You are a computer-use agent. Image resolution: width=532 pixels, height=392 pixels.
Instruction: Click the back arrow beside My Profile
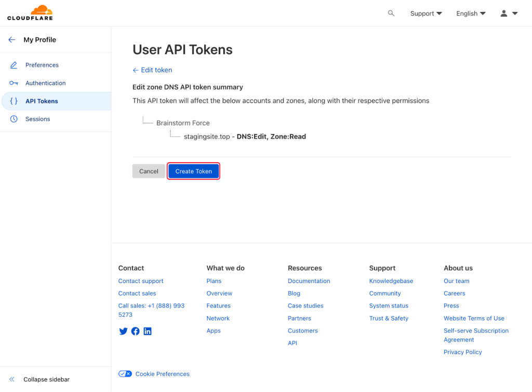(x=12, y=40)
